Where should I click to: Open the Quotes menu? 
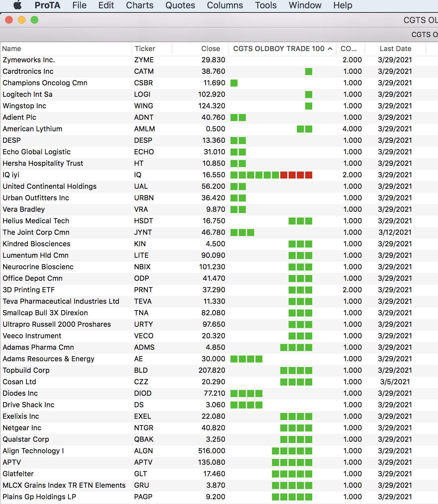(180, 5)
